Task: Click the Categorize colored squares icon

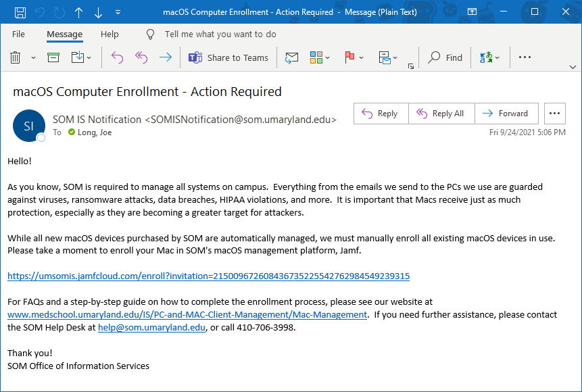Action: [316, 57]
